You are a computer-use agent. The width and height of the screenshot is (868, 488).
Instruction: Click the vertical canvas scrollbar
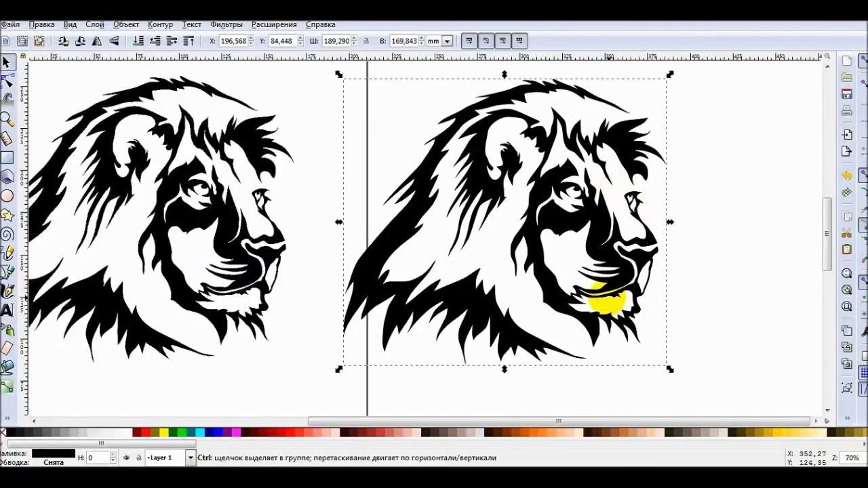(x=827, y=234)
